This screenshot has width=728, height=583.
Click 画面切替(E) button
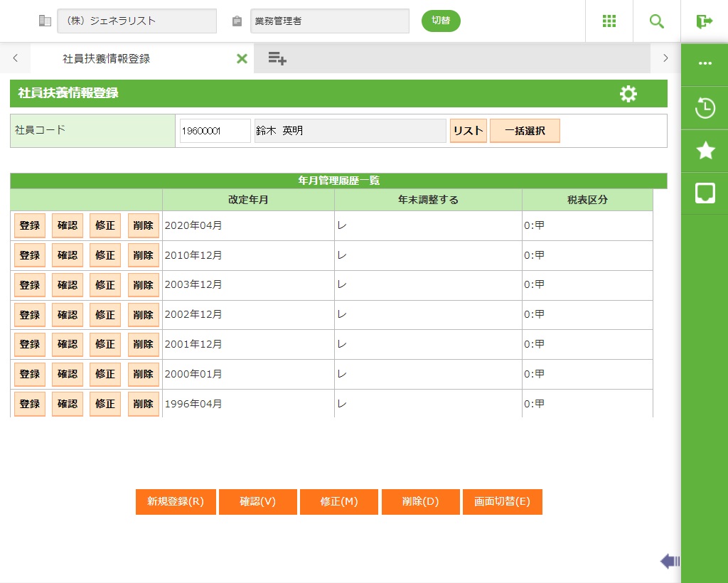(x=502, y=501)
